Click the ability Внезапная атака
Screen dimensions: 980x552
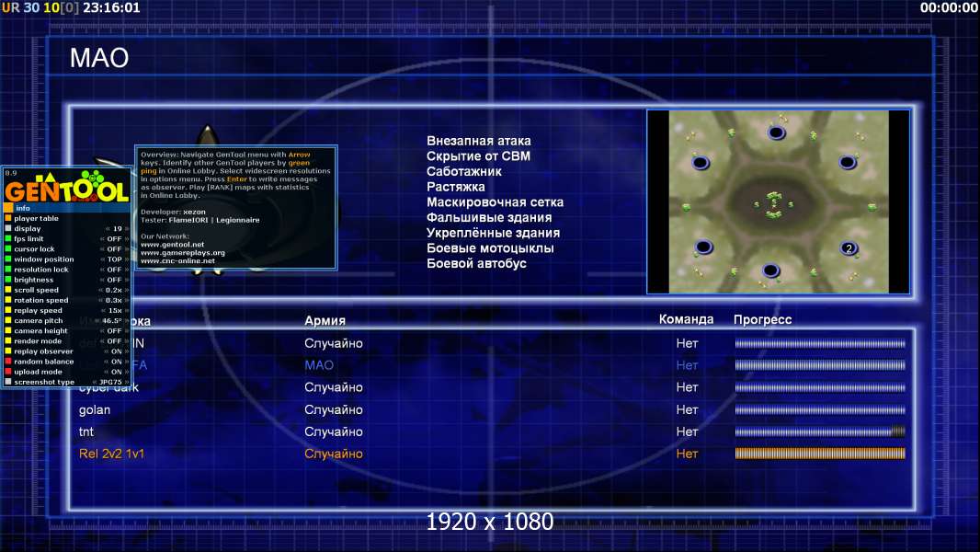[x=479, y=141]
